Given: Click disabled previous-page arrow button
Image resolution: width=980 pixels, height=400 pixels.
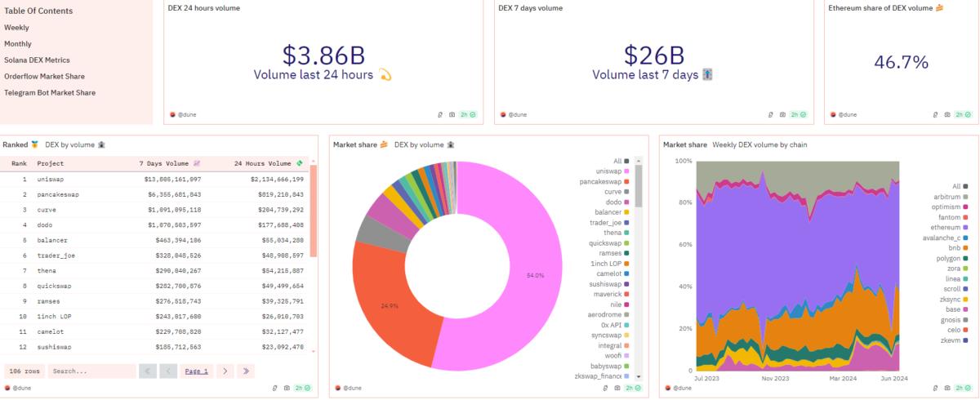Looking at the screenshot, I should [x=168, y=371].
